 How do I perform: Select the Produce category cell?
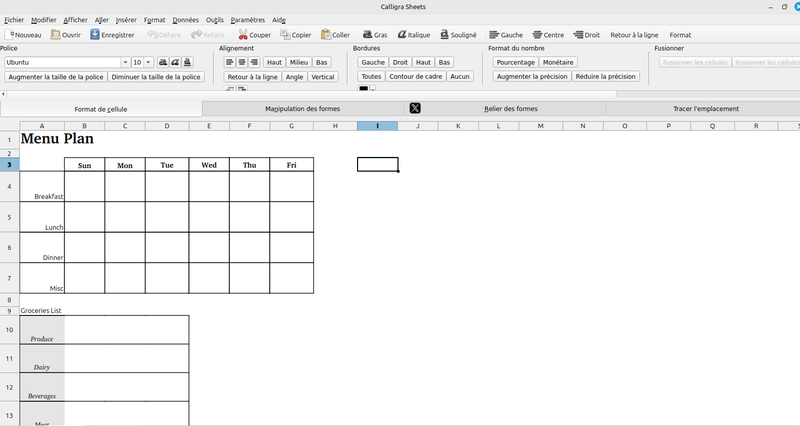[42, 330]
